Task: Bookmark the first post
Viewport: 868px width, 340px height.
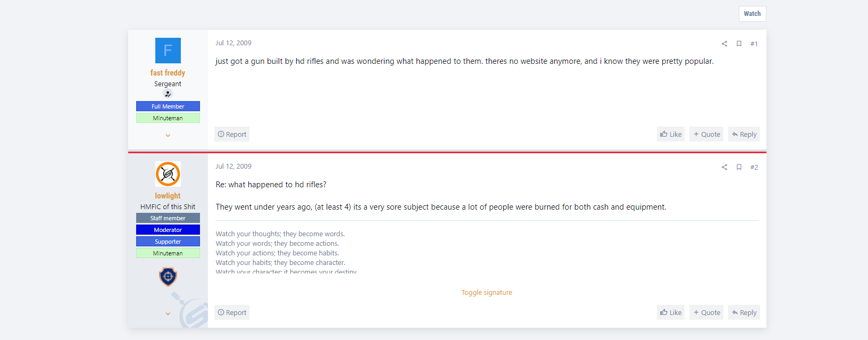Action: [x=739, y=44]
